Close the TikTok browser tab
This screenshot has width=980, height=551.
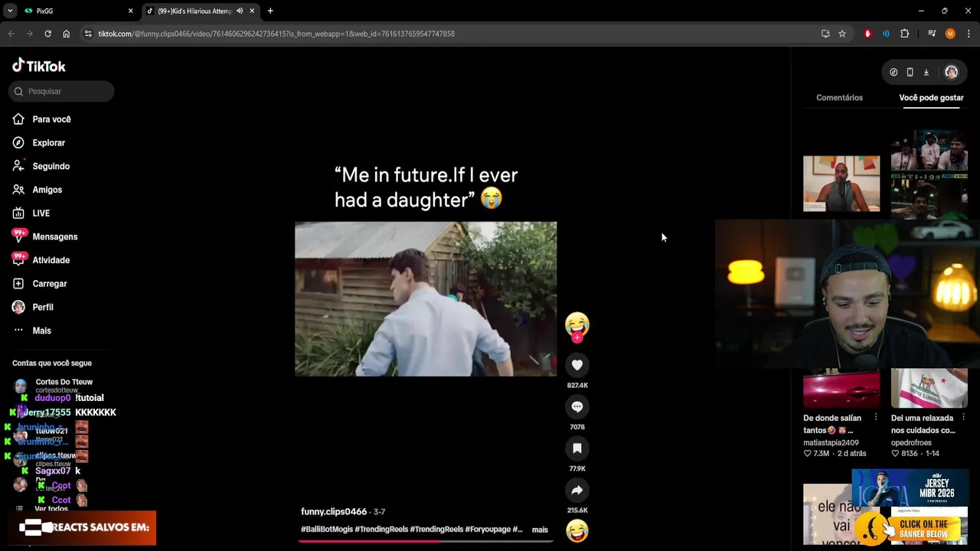point(252,11)
